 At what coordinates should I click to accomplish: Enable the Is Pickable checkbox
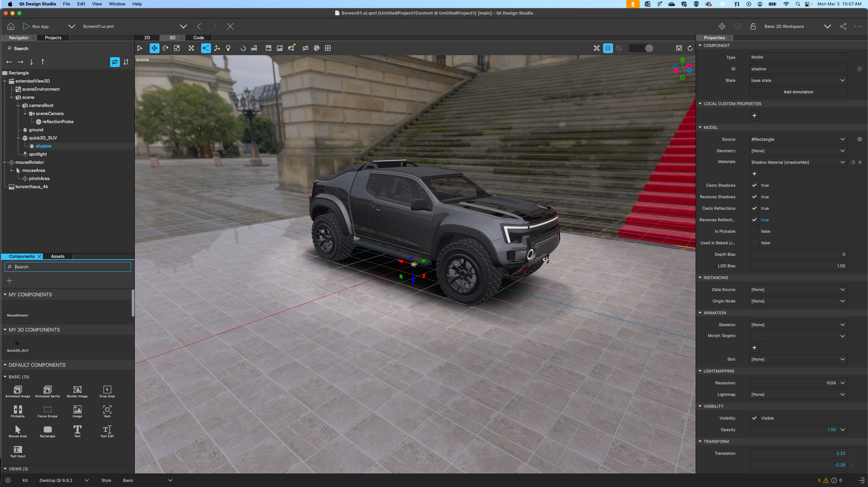[x=754, y=231]
